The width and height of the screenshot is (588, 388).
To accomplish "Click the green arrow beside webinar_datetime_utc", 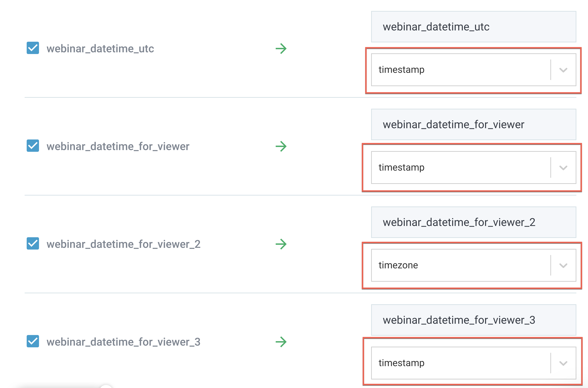I will point(281,49).
